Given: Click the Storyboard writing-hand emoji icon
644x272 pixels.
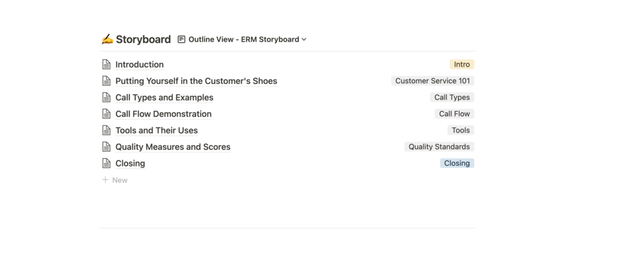Looking at the screenshot, I should pyautogui.click(x=107, y=39).
